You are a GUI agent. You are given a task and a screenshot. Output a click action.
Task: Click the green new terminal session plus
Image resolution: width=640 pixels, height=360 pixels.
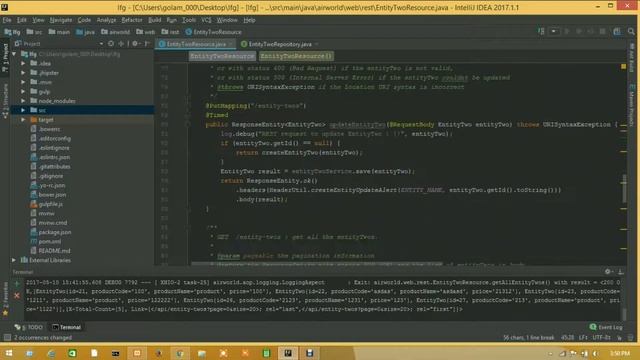17,284
